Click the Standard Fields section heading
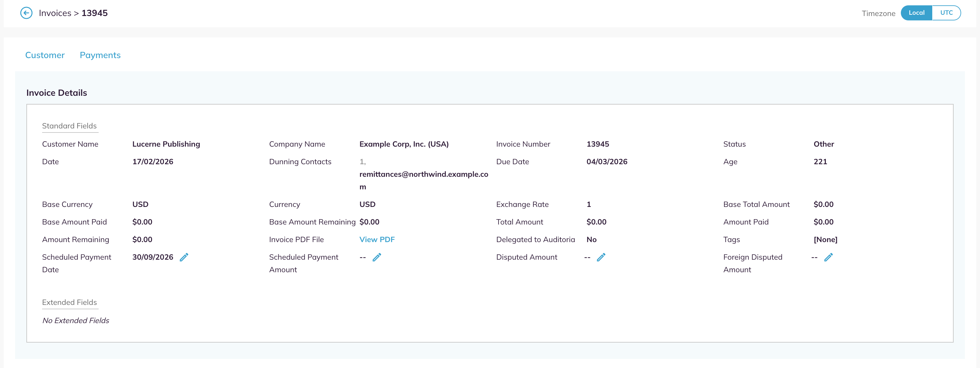980x368 pixels. coord(69,126)
